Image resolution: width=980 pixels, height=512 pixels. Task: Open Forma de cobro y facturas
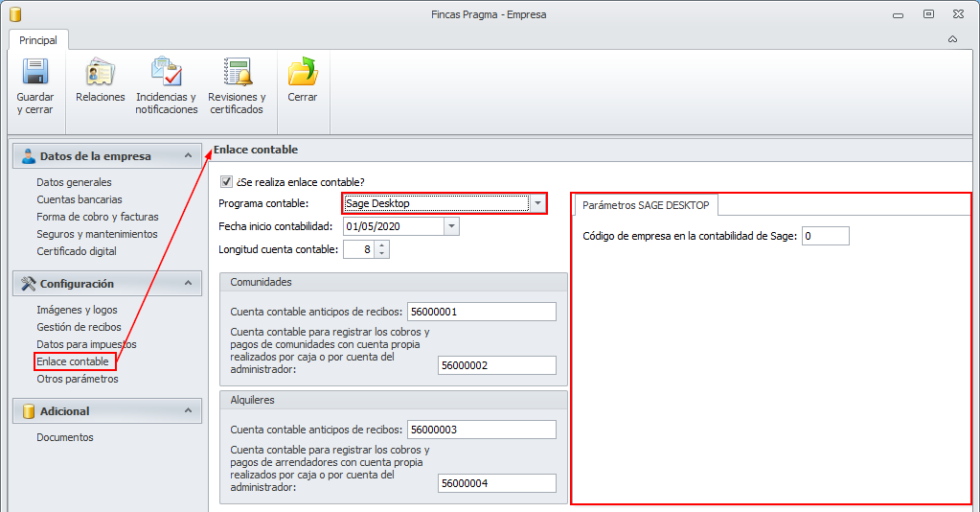point(98,217)
